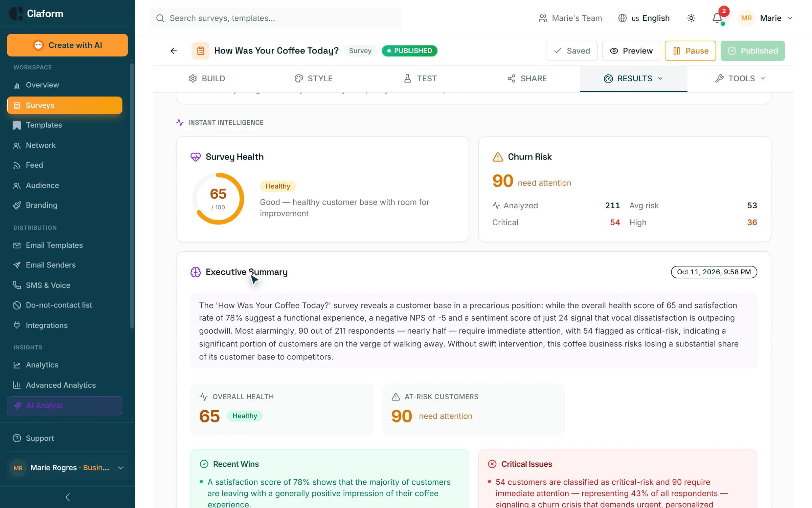Click the Saved button

point(571,51)
